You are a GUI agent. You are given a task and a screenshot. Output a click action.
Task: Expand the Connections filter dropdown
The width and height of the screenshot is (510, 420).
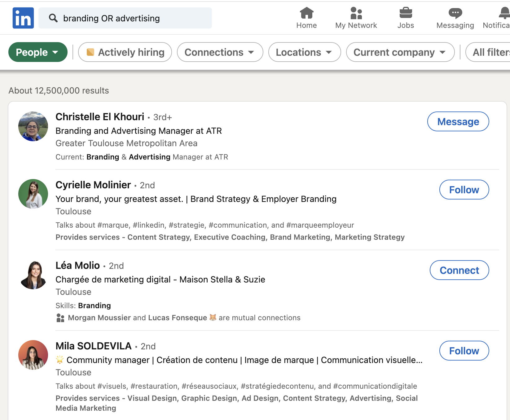coord(220,52)
